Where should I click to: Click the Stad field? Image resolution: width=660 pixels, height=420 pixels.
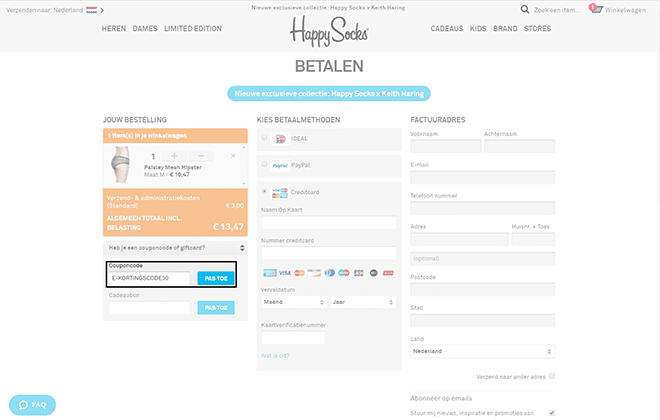click(482, 321)
